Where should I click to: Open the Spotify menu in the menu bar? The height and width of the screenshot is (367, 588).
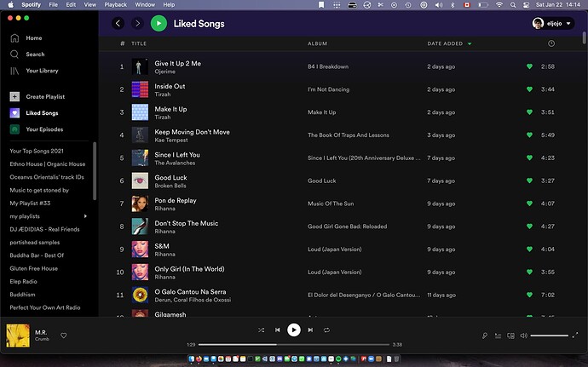pos(31,4)
